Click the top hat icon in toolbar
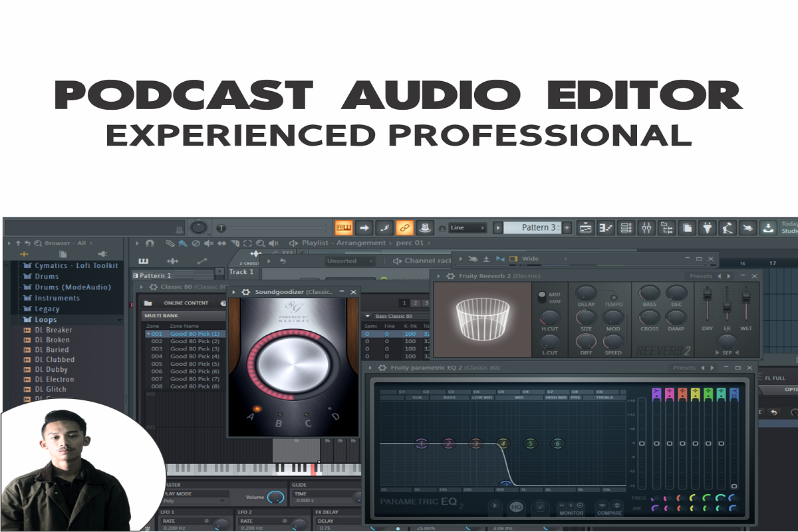Image resolution: width=798 pixels, height=532 pixels. [x=425, y=227]
